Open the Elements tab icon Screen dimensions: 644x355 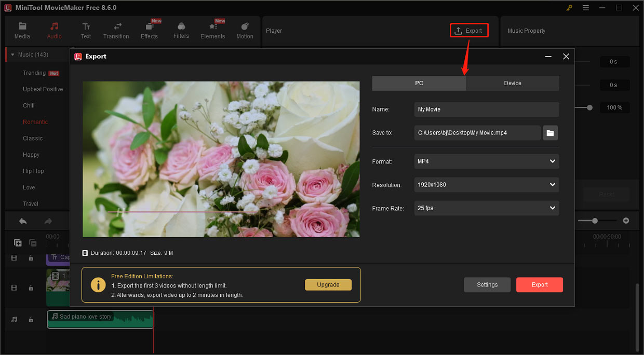click(212, 26)
